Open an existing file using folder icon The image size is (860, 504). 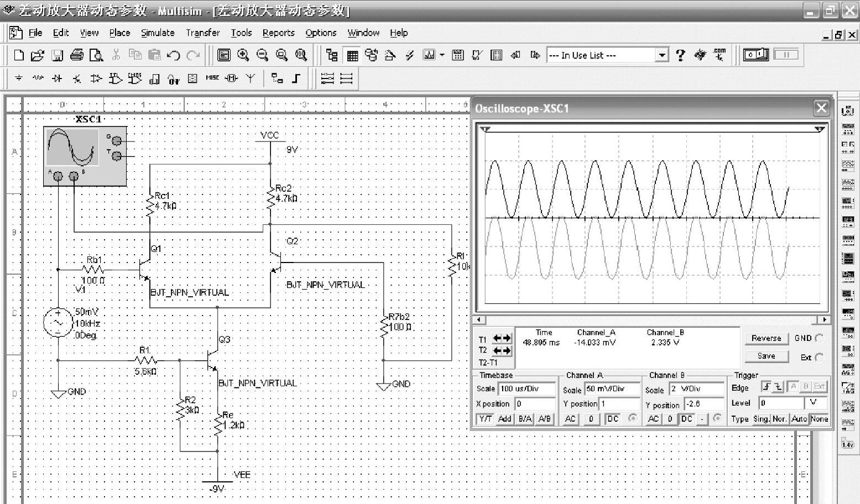(37, 55)
